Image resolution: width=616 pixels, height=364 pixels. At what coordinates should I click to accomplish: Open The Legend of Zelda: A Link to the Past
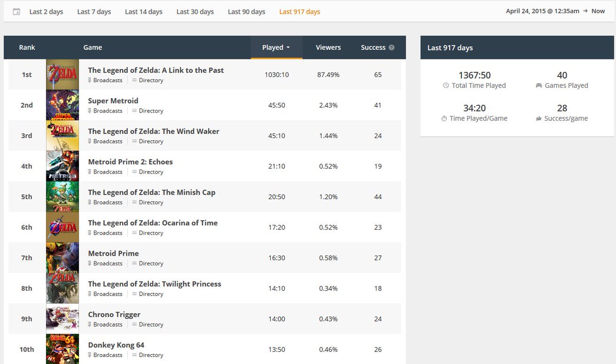[156, 70]
